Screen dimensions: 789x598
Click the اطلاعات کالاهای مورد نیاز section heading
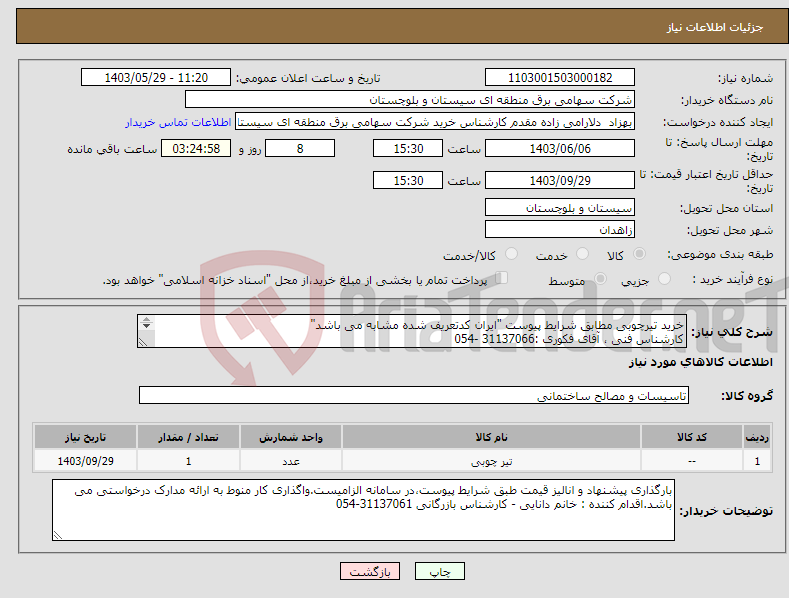(x=700, y=362)
